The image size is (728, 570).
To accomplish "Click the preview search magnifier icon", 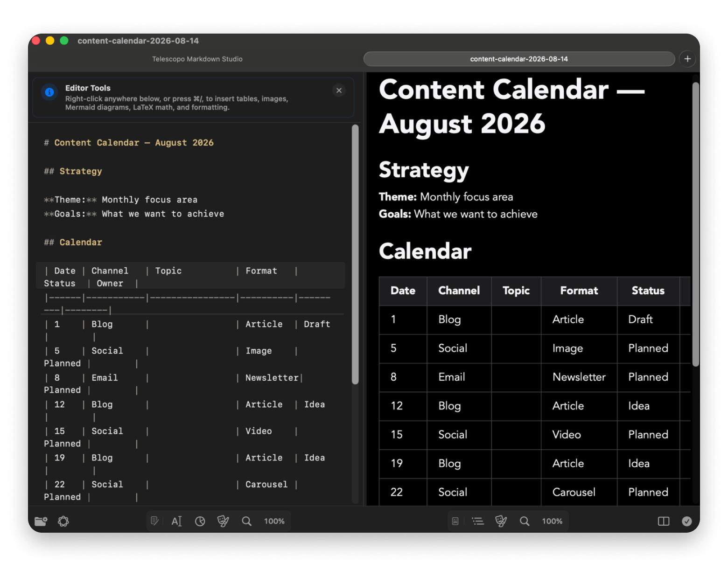I will 525,521.
